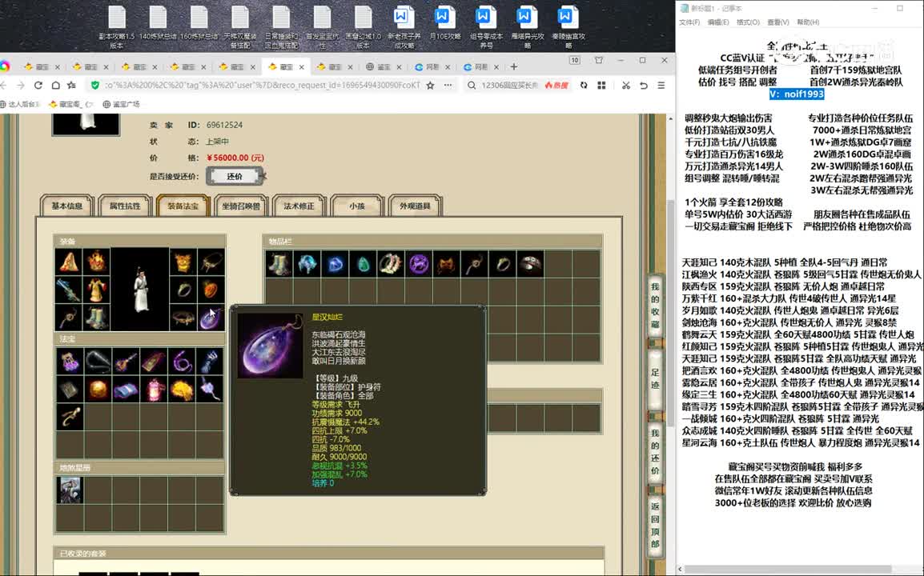Select the purple horse disc in 物品栏
This screenshot has width=924, height=576.
419,264
